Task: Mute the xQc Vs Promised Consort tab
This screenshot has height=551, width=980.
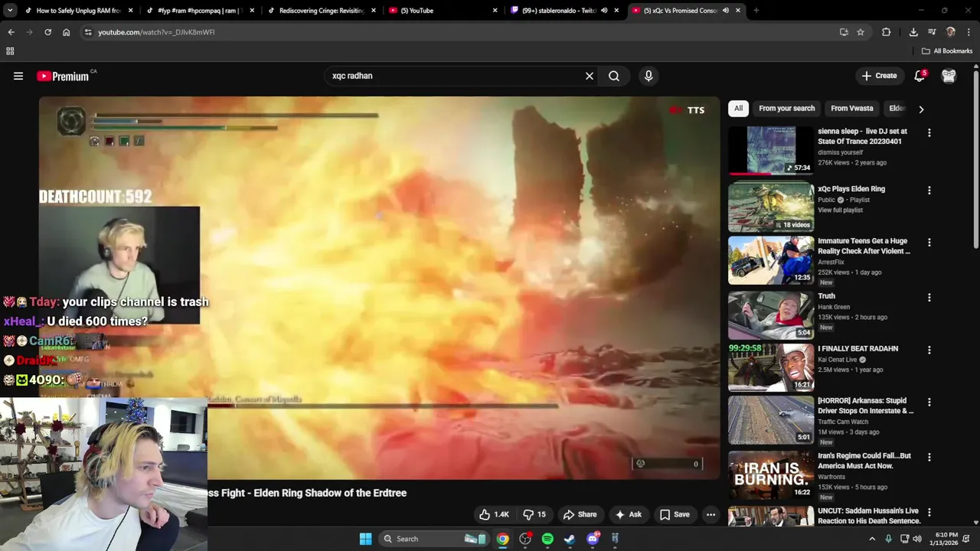Action: tap(725, 11)
